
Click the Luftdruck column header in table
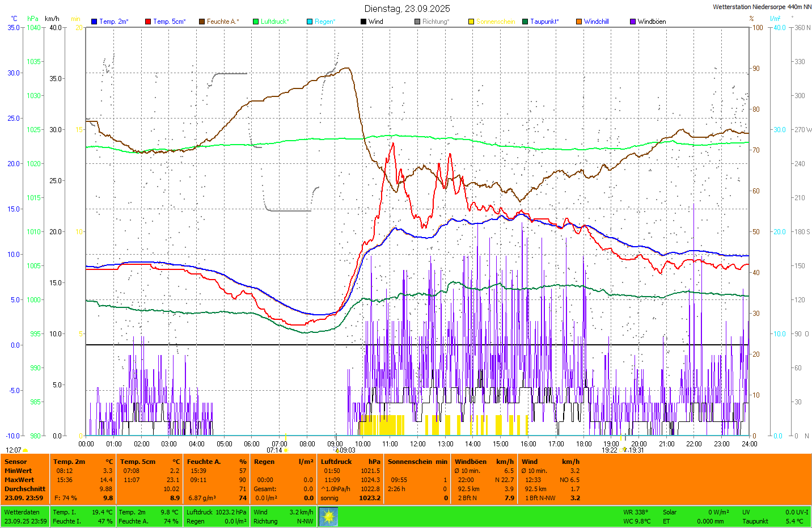[x=336, y=462]
